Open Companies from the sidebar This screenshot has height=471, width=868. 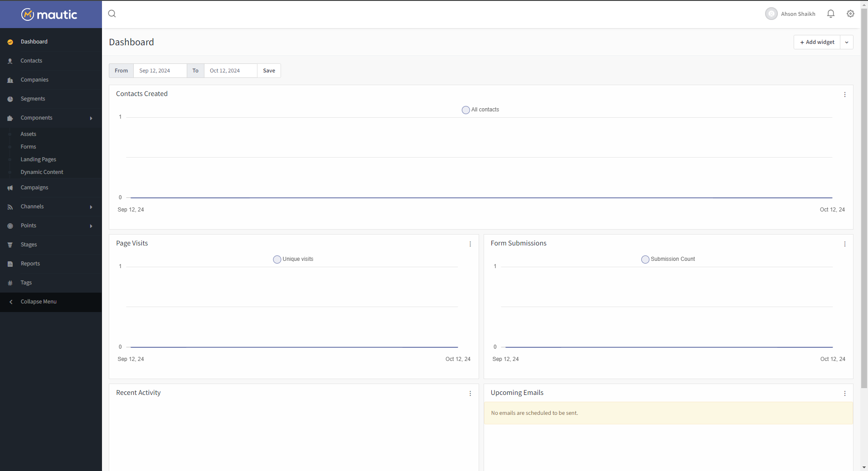pos(34,79)
